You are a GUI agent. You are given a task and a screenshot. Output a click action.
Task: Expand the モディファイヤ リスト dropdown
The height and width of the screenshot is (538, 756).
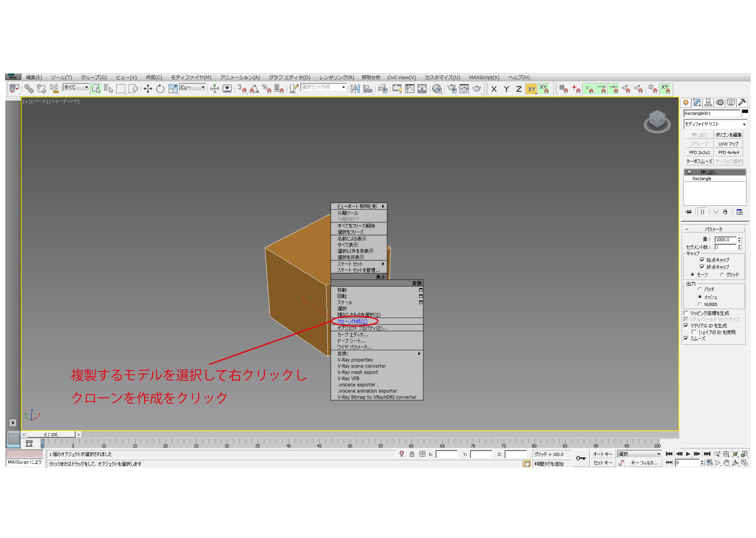pos(744,124)
